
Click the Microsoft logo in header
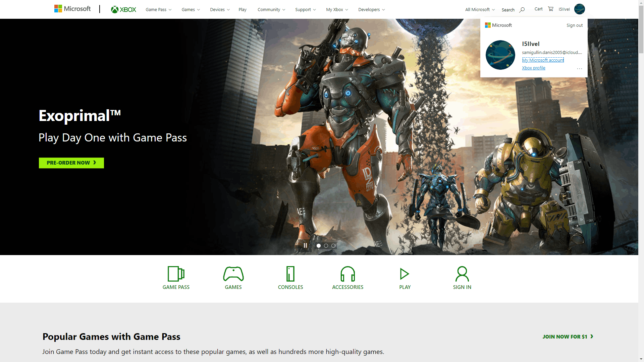click(x=72, y=9)
